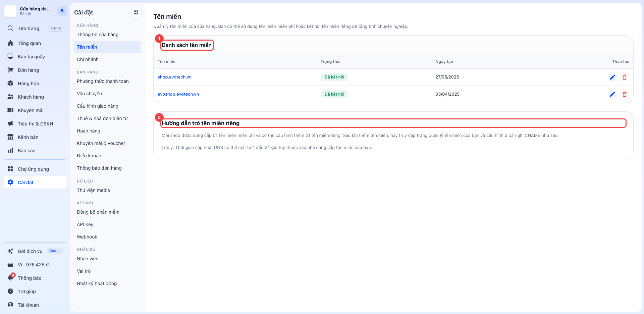Screen dimensions: 644x314
Task: Delete evoshop.evotech.vn using trash icon
Action: (x=624, y=94)
